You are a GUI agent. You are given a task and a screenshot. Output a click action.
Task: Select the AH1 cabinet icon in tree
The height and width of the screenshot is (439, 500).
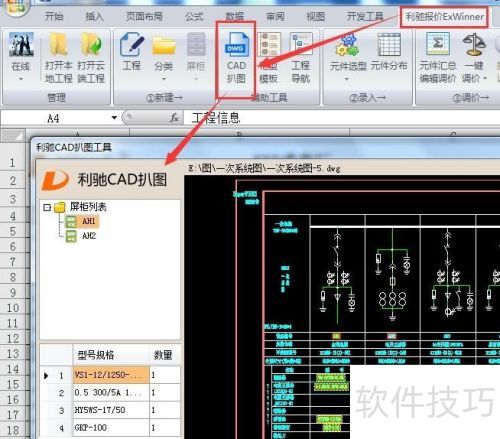click(71, 221)
